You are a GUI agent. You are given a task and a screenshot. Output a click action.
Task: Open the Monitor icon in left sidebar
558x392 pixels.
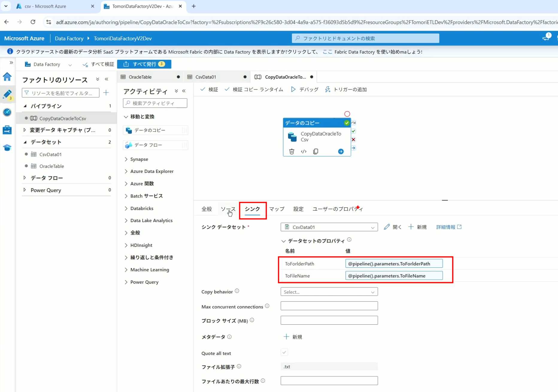pyautogui.click(x=7, y=112)
